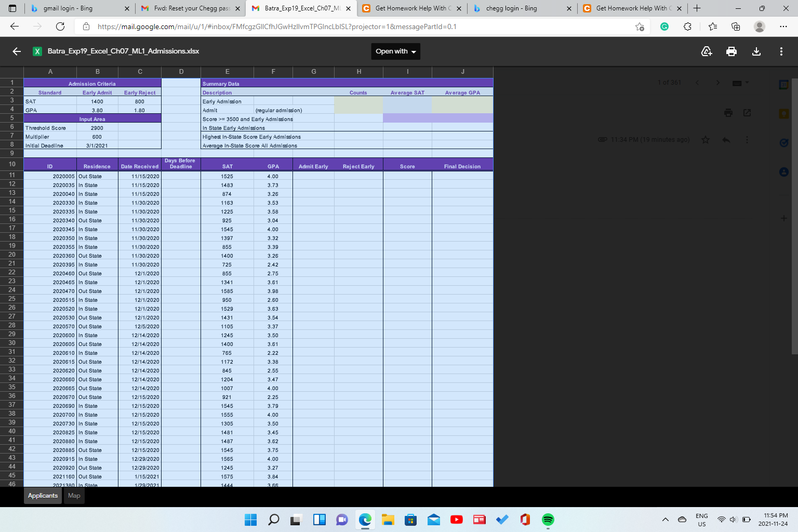Click the 'Average GPA' header cell
The width and height of the screenshot is (798, 532).
click(x=462, y=93)
